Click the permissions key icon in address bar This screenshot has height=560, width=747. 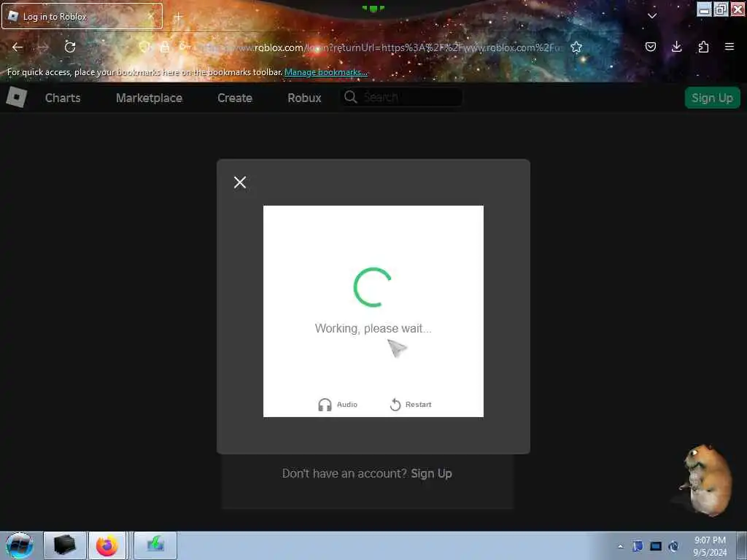[185, 47]
